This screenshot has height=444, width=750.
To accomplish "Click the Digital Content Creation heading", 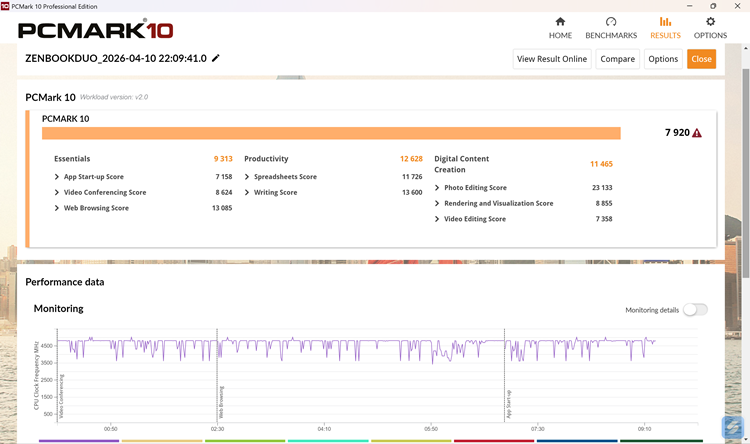I will pyautogui.click(x=462, y=164).
